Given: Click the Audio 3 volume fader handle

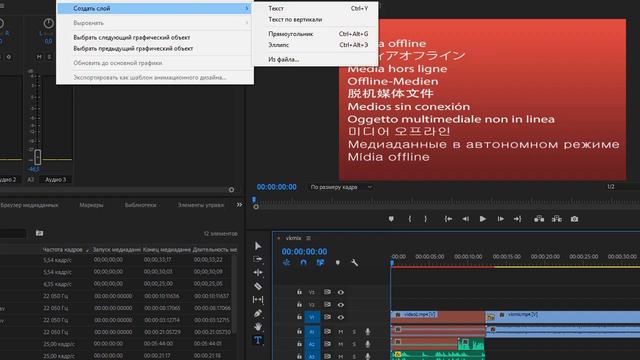Looking at the screenshot, I should click(x=38, y=157).
